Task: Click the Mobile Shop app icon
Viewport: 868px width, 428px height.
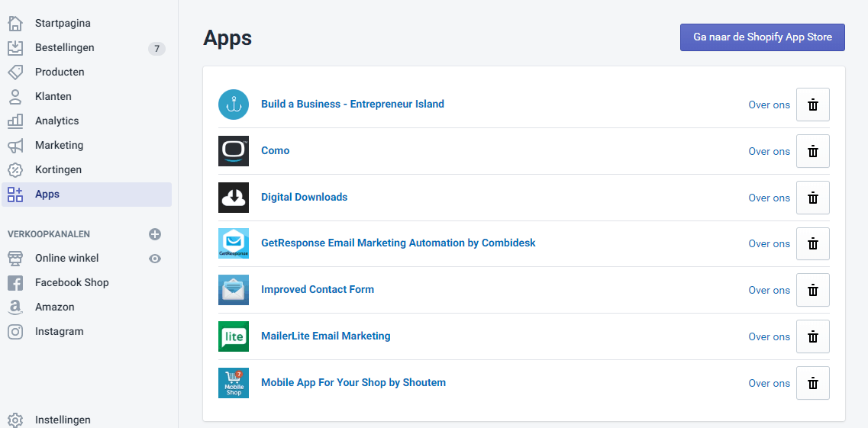Action: tap(234, 383)
